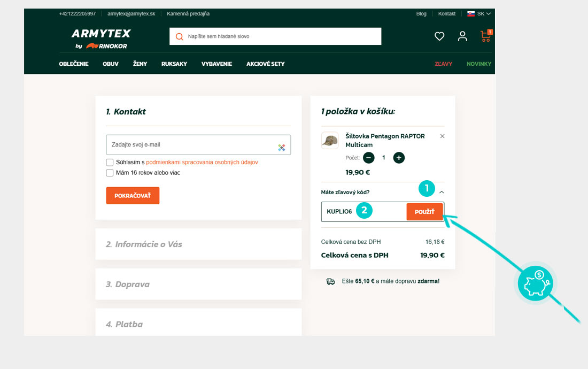Tick the personal data consent checkbox

(110, 163)
